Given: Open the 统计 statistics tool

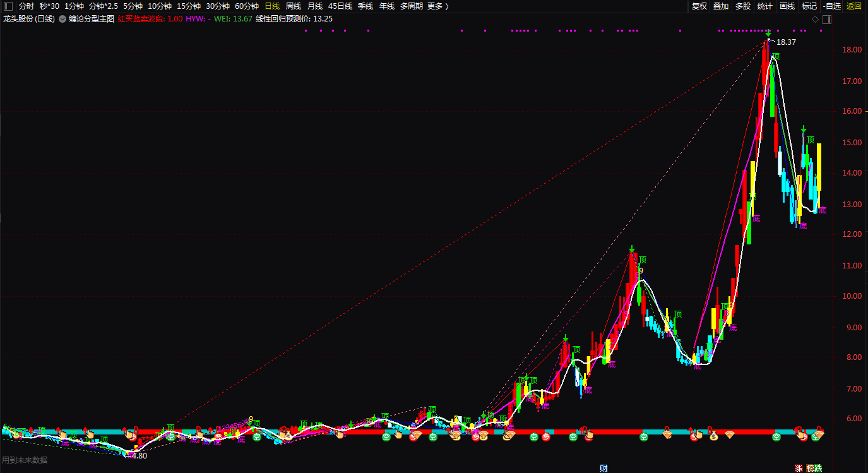Looking at the screenshot, I should point(764,6).
